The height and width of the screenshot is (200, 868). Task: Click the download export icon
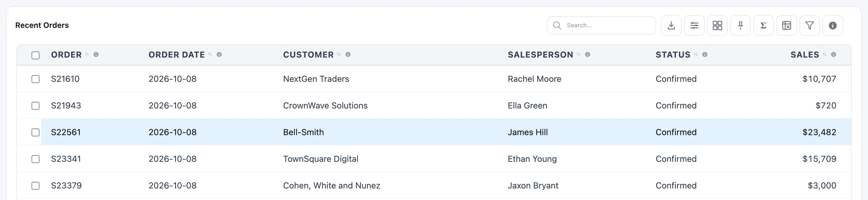click(x=671, y=25)
